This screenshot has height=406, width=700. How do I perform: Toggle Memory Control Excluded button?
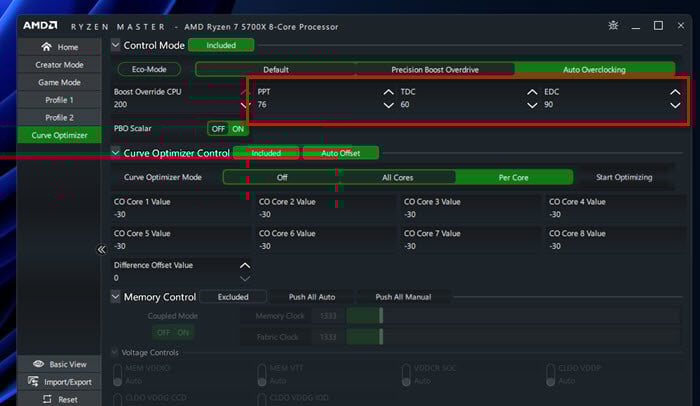(233, 297)
